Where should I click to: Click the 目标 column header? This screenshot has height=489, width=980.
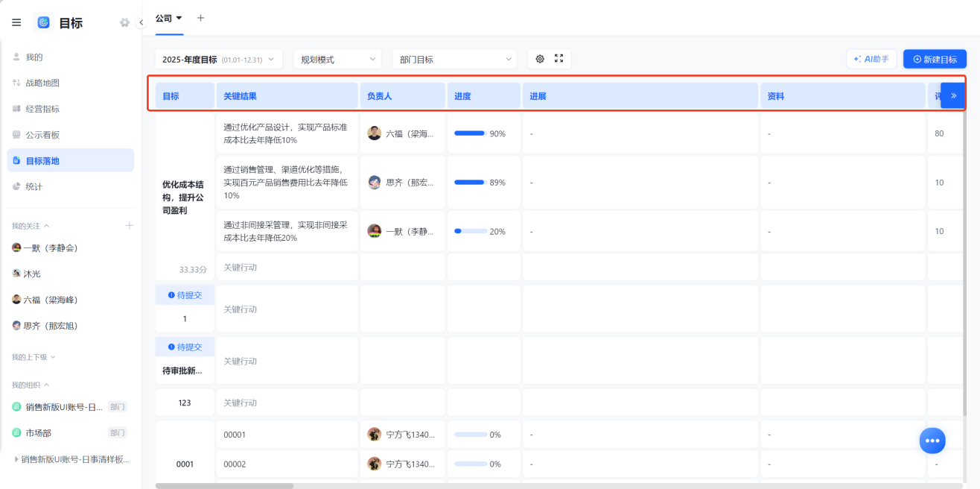point(184,95)
